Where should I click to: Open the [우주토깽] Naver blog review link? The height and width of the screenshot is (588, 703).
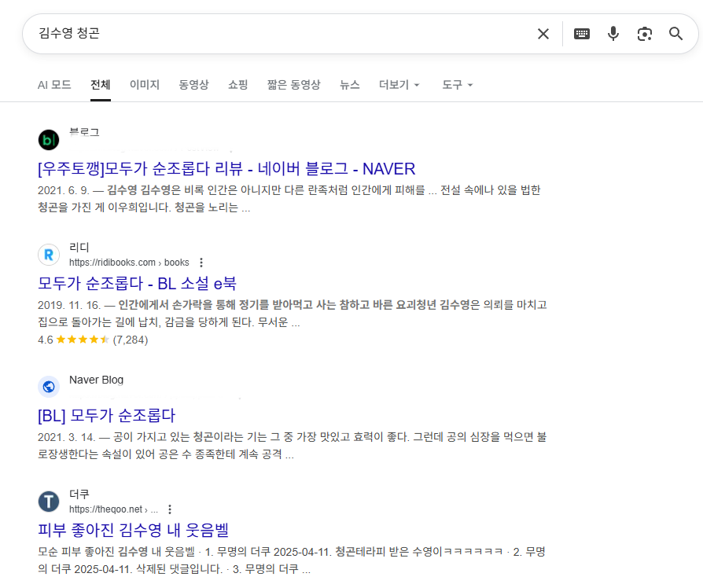coord(226,168)
